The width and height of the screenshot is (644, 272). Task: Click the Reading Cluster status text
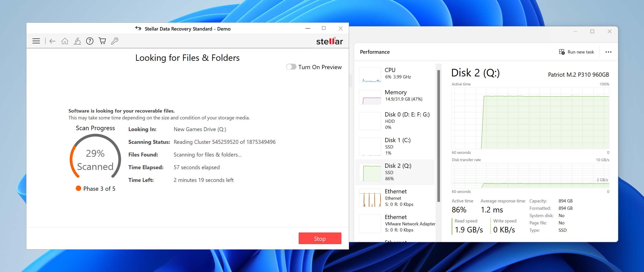[x=225, y=142]
